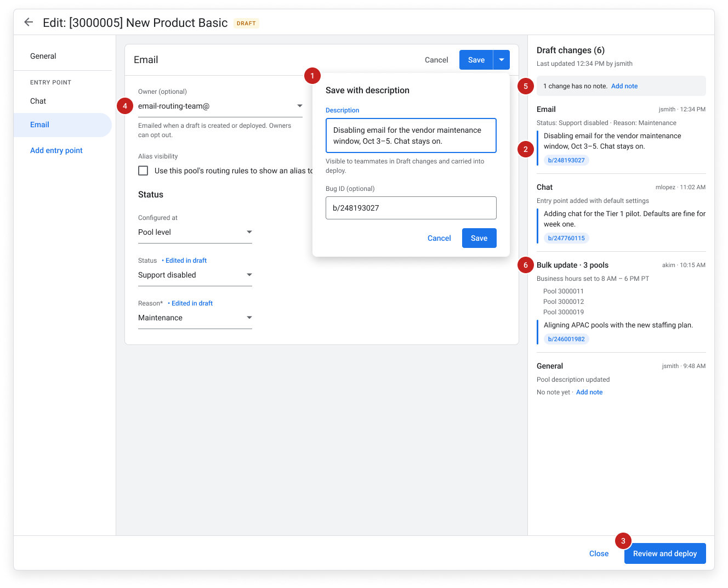Viewport: 728px width, 588px height.
Task: Cancel the Save with description dialog
Action: pos(439,238)
